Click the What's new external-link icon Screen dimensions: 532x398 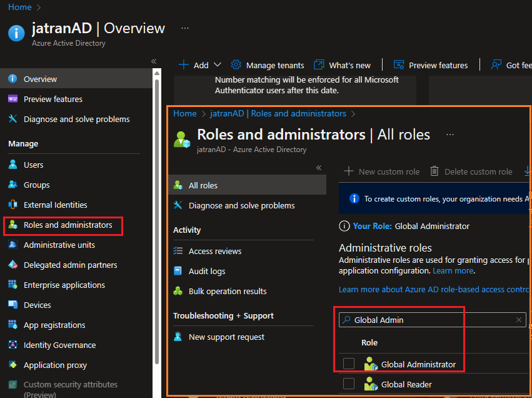click(x=319, y=65)
